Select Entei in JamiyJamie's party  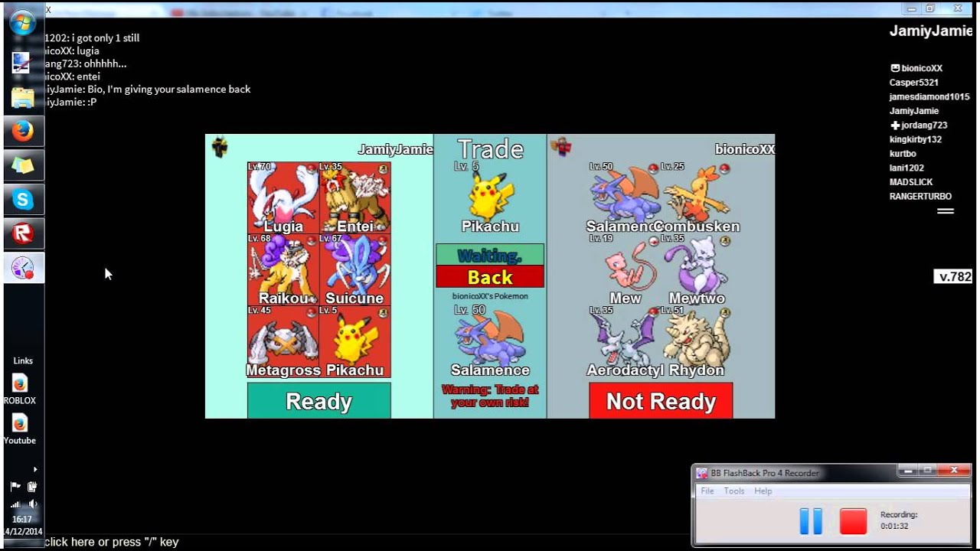354,197
